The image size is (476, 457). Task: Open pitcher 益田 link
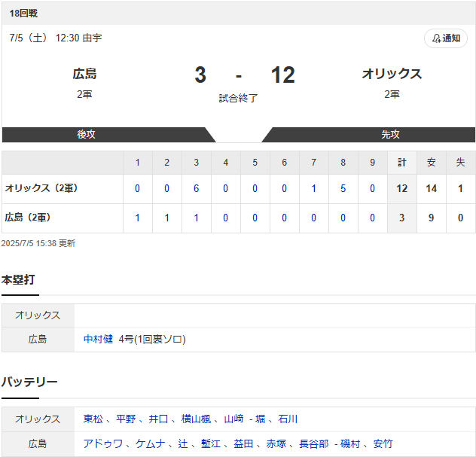click(243, 443)
